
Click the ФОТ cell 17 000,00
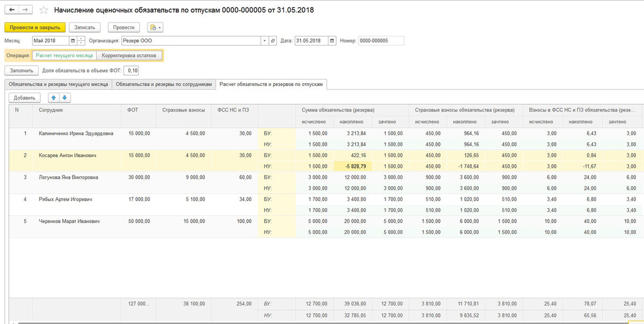coord(138,199)
